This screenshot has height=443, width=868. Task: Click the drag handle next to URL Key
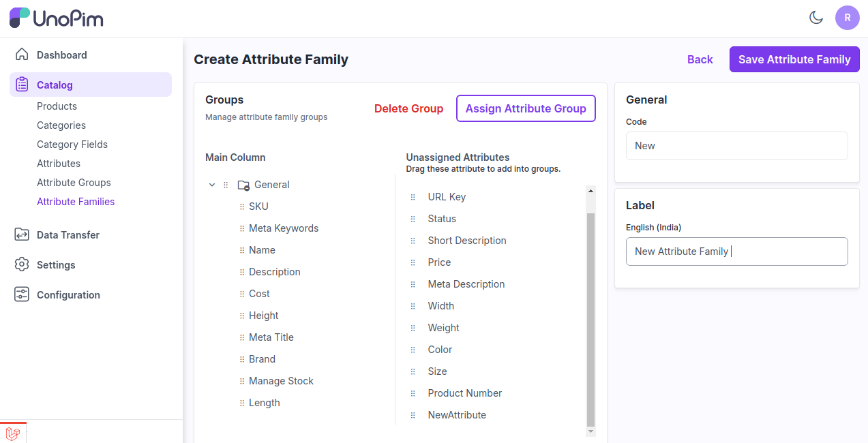413,196
